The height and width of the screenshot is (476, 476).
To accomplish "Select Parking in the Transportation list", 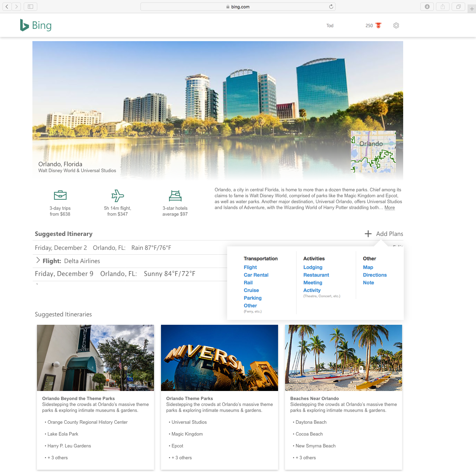I will tap(253, 298).
